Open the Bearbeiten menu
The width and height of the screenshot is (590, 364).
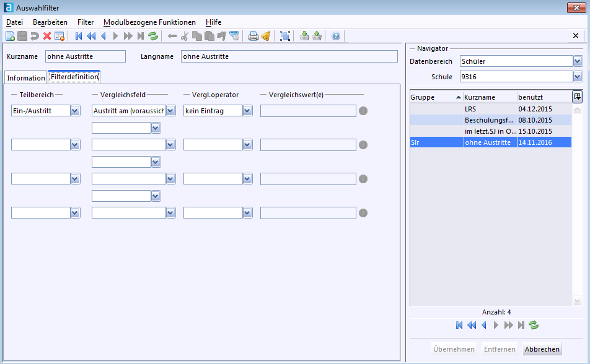pyautogui.click(x=50, y=22)
